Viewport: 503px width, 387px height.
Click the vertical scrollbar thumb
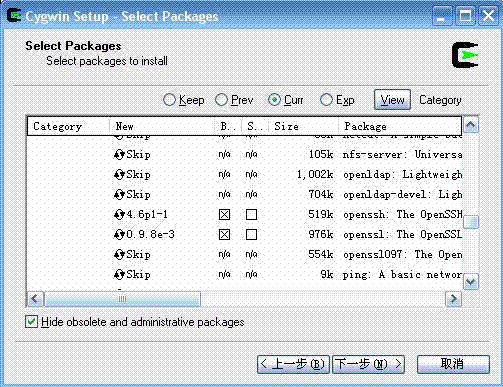tap(471, 222)
